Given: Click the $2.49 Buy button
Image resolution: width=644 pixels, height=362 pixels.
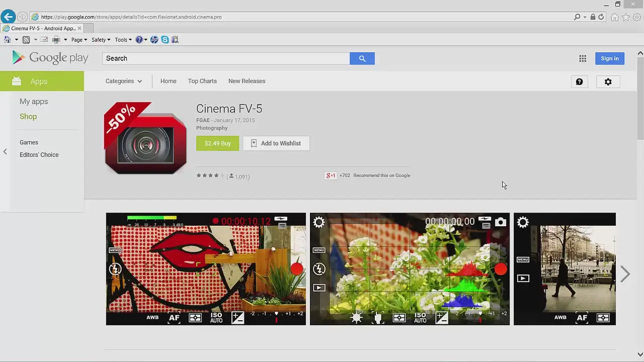Looking at the screenshot, I should tap(217, 143).
